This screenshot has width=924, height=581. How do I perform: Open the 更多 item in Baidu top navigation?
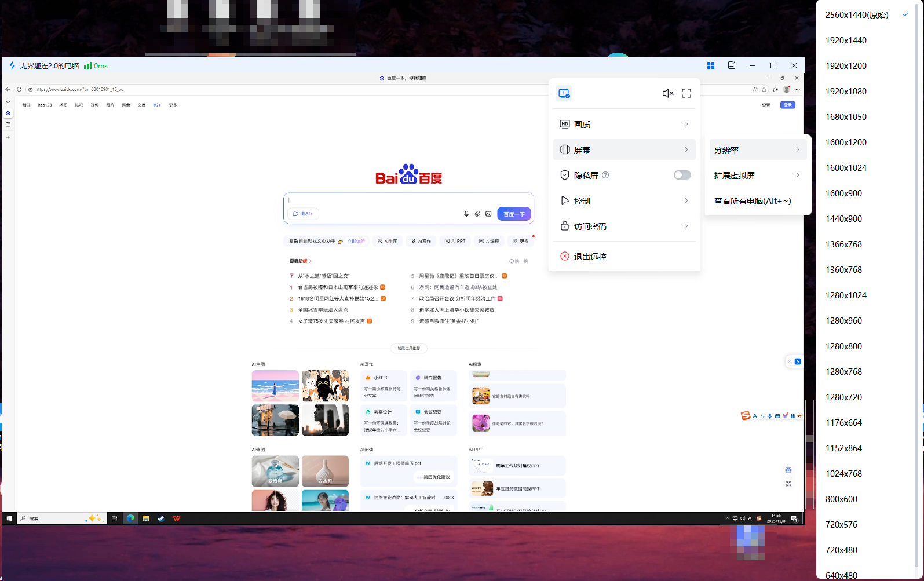[x=173, y=105]
